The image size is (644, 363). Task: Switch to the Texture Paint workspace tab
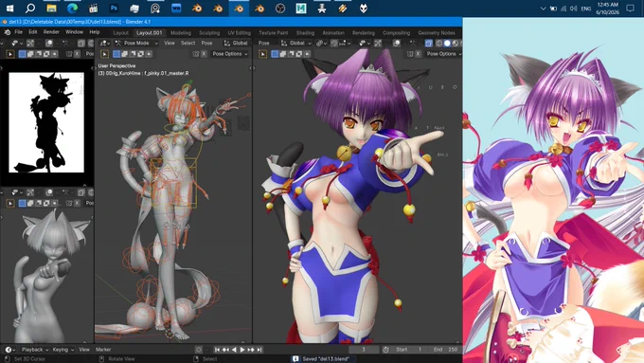tap(273, 33)
